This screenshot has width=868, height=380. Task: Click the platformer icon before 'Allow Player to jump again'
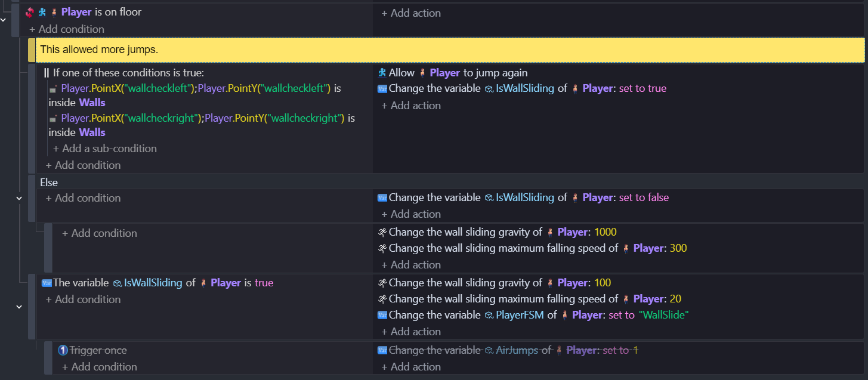pos(382,73)
